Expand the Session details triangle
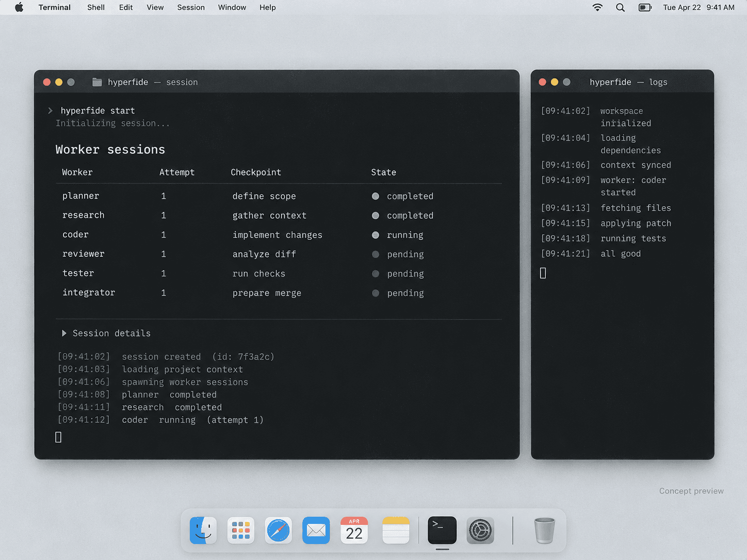This screenshot has width=747, height=560. 64,333
